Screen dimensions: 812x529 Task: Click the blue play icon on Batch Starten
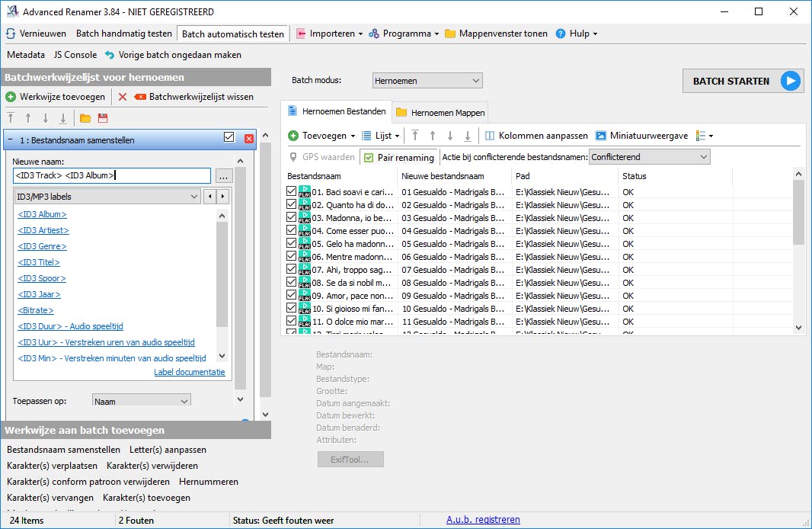(791, 81)
